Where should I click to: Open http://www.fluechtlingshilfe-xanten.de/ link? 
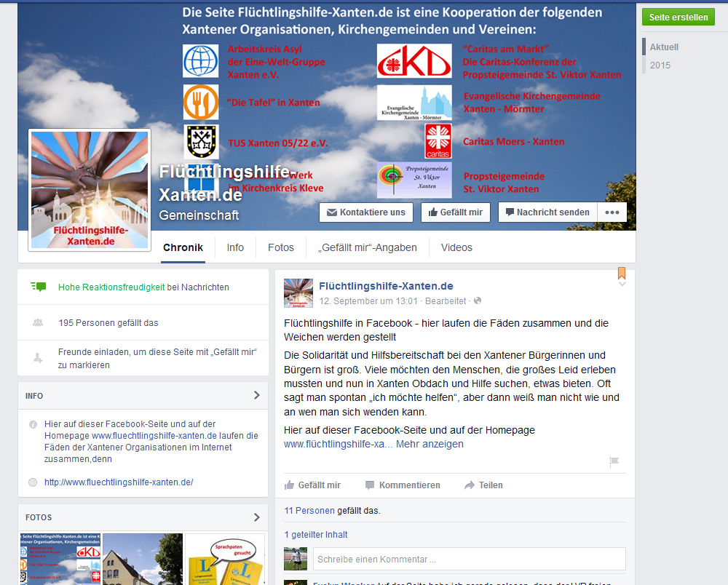(119, 482)
